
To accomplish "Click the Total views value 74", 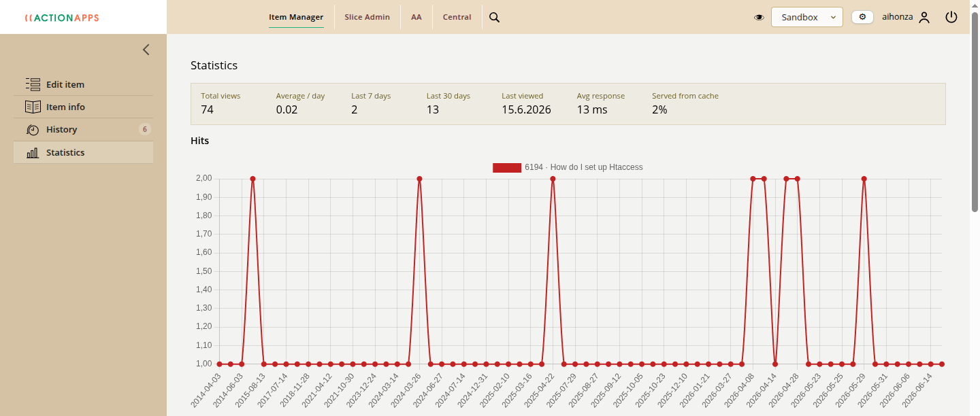I will click(207, 109).
